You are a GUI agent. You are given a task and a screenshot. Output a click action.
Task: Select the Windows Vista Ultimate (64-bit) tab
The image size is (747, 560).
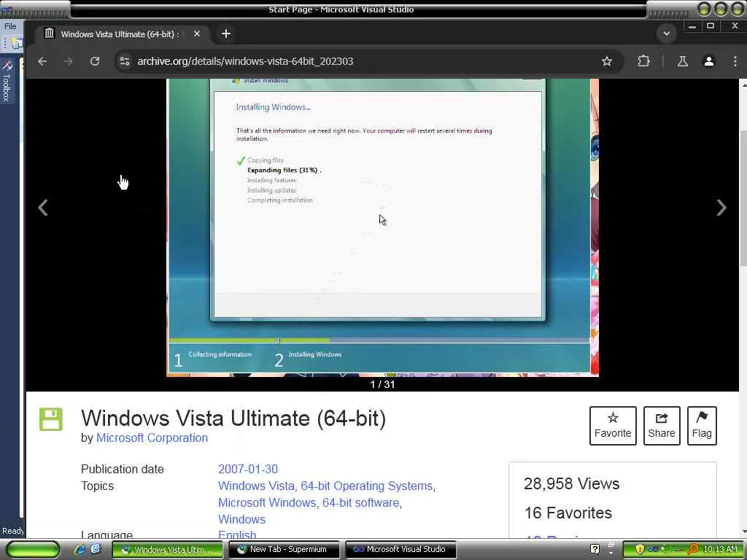click(x=119, y=34)
